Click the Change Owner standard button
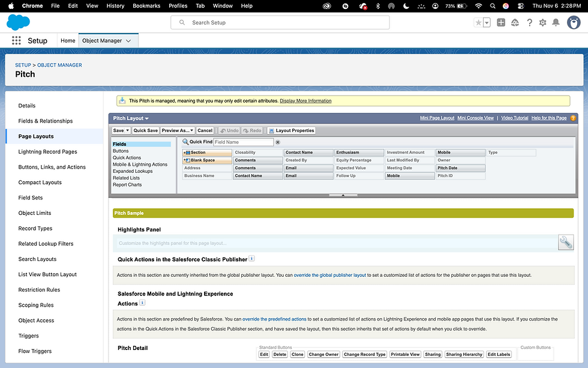The width and height of the screenshot is (588, 368). (x=323, y=355)
